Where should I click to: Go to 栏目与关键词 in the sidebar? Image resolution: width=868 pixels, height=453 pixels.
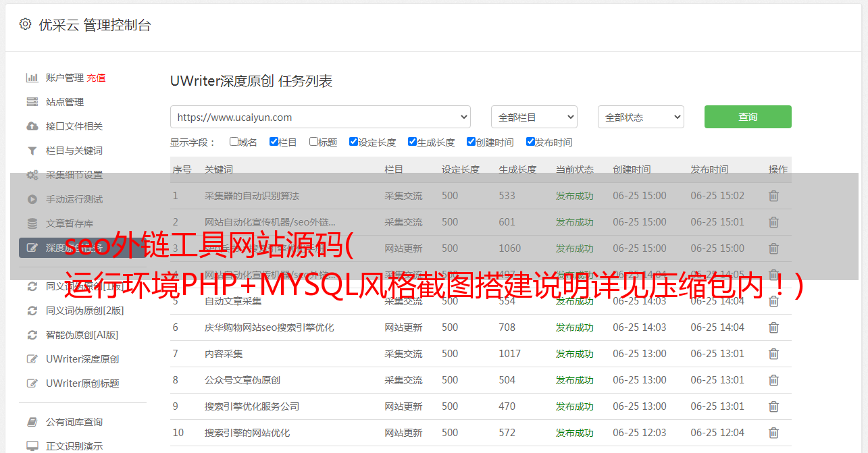(x=74, y=151)
